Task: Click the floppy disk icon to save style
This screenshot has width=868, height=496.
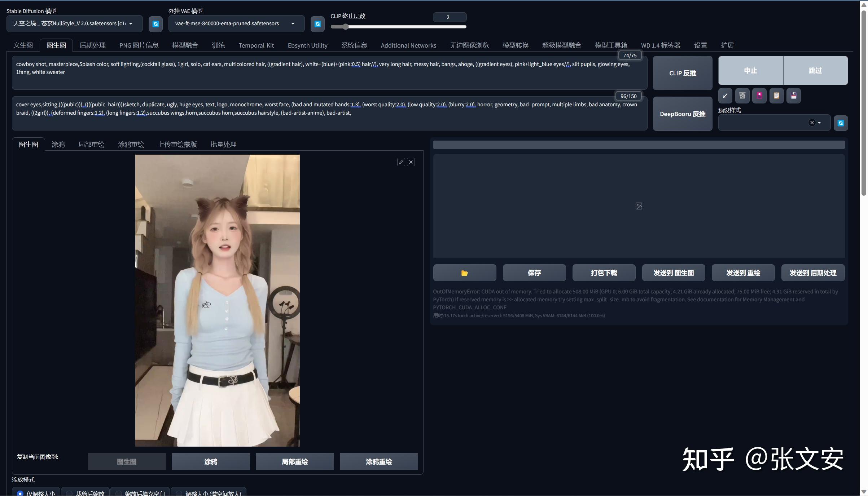Action: click(x=794, y=96)
